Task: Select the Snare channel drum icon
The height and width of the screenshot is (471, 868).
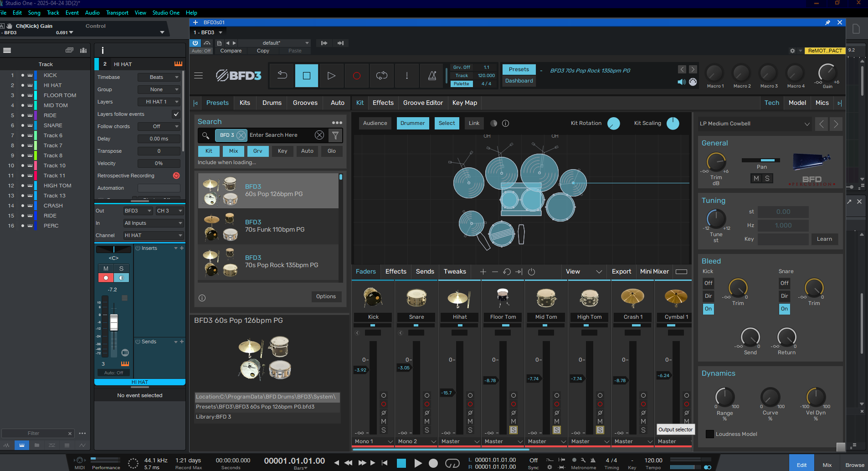Action: pos(416,297)
